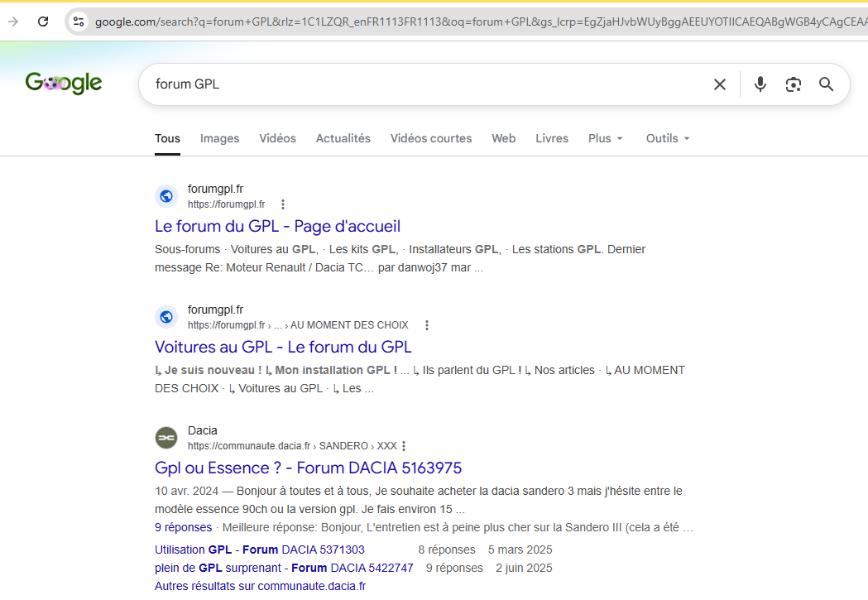
Task: Click the '10 avr. 2024' snippet date
Action: click(186, 491)
